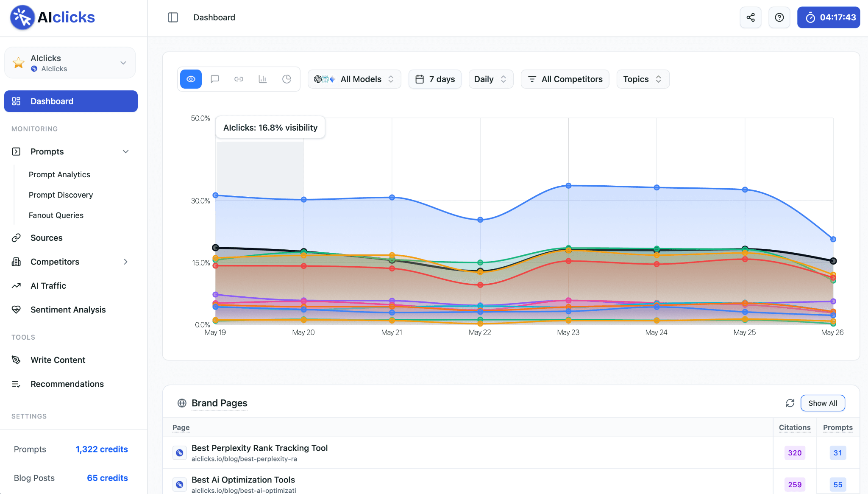The image size is (868, 494).
Task: Expand the Competitors submenu chevron
Action: (x=125, y=262)
